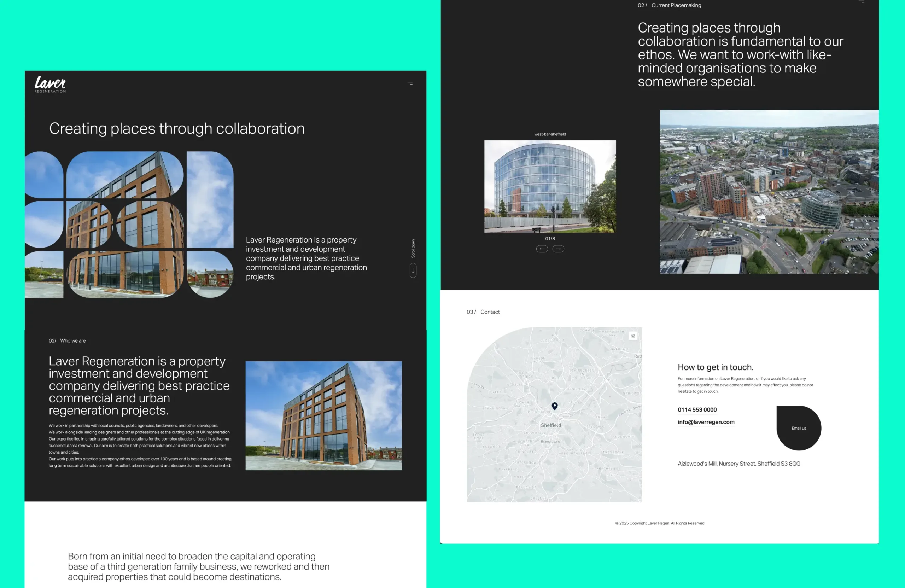Viewport: 905px width, 588px height.
Task: Click the scroll down arrow indicator
Action: click(413, 270)
